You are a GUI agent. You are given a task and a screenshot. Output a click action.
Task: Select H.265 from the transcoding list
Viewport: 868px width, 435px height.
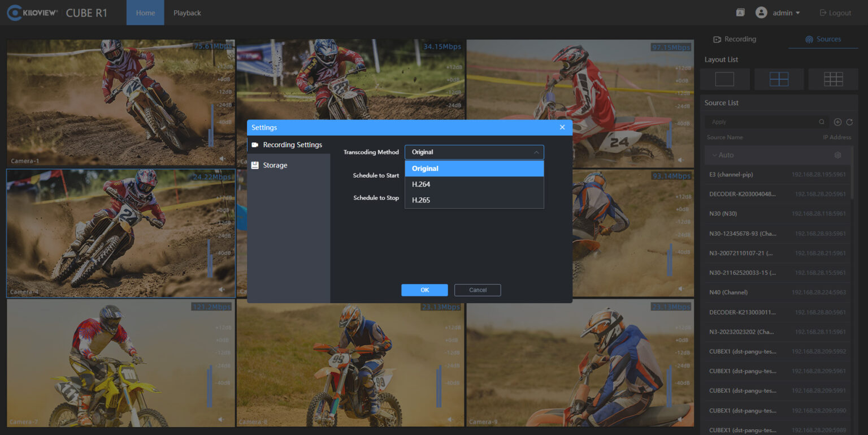coord(421,200)
